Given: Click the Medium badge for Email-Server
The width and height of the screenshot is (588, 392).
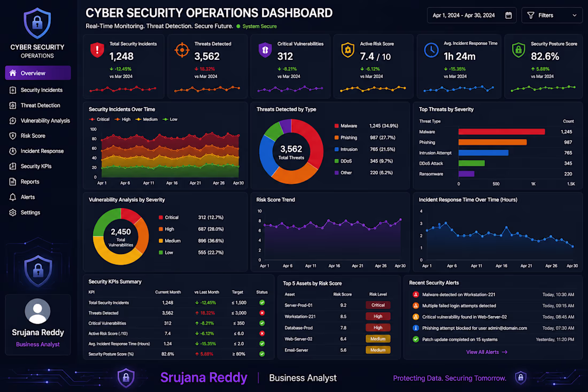Looking at the screenshot, I should [378, 350].
